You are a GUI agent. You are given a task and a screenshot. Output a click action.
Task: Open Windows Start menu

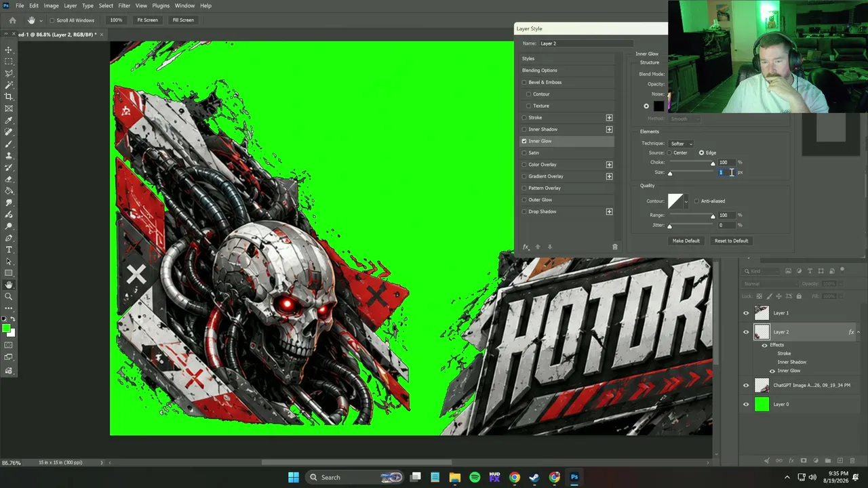(293, 477)
